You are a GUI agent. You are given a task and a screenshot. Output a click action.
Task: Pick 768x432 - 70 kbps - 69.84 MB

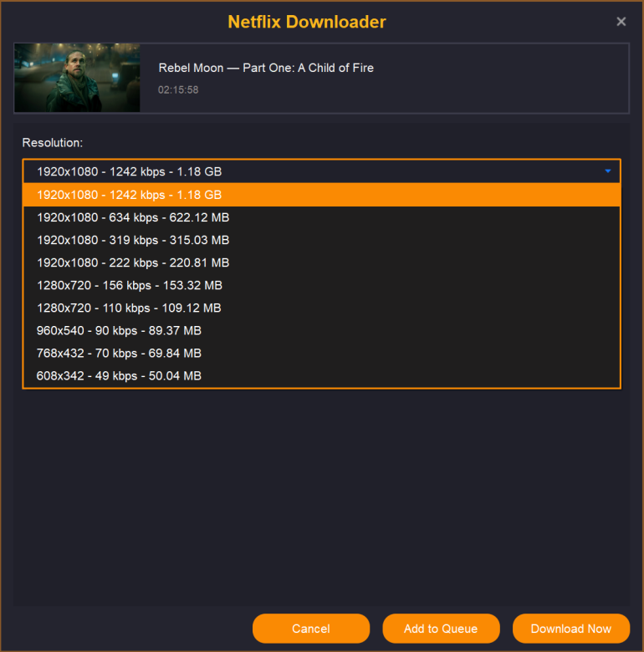pyautogui.click(x=322, y=353)
